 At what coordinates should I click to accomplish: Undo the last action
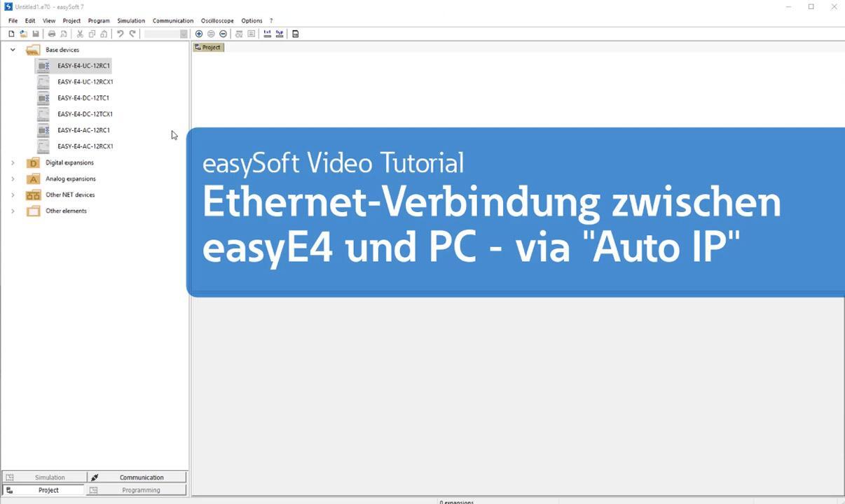click(120, 34)
